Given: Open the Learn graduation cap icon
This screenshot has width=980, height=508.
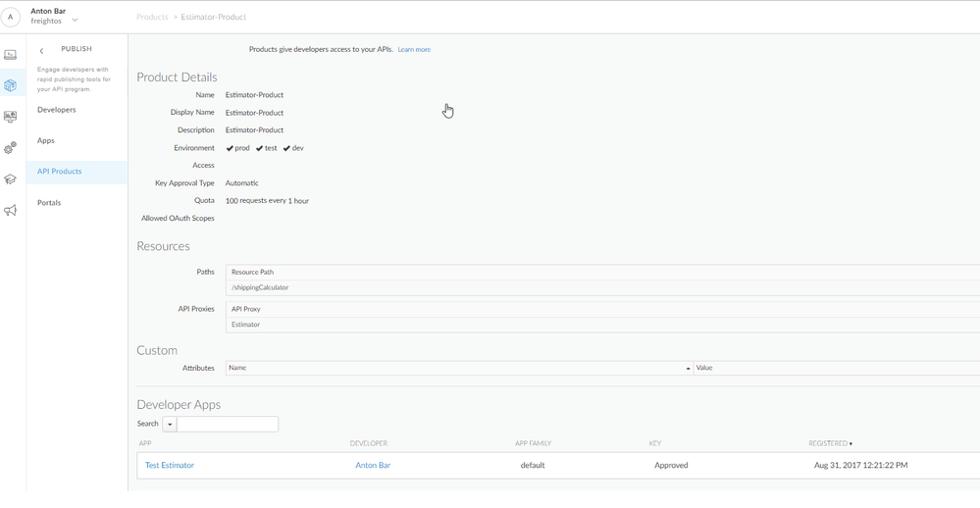Looking at the screenshot, I should tap(10, 179).
